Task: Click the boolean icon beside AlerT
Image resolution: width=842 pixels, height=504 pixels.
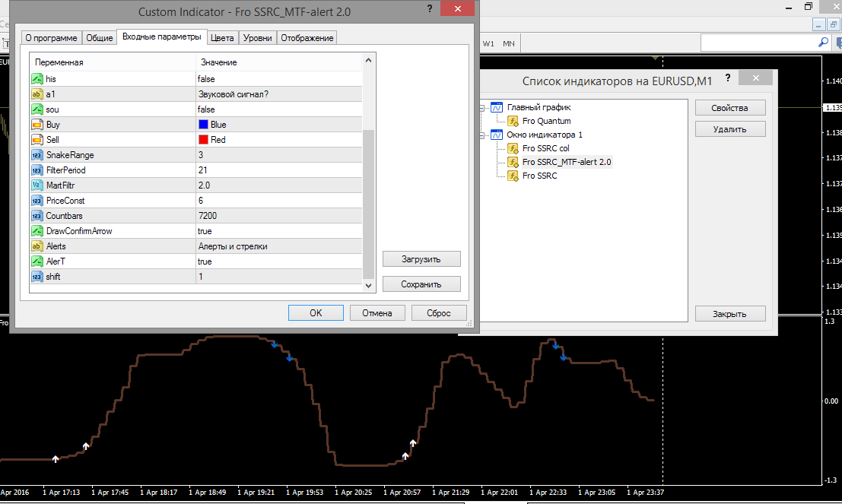Action: click(37, 262)
